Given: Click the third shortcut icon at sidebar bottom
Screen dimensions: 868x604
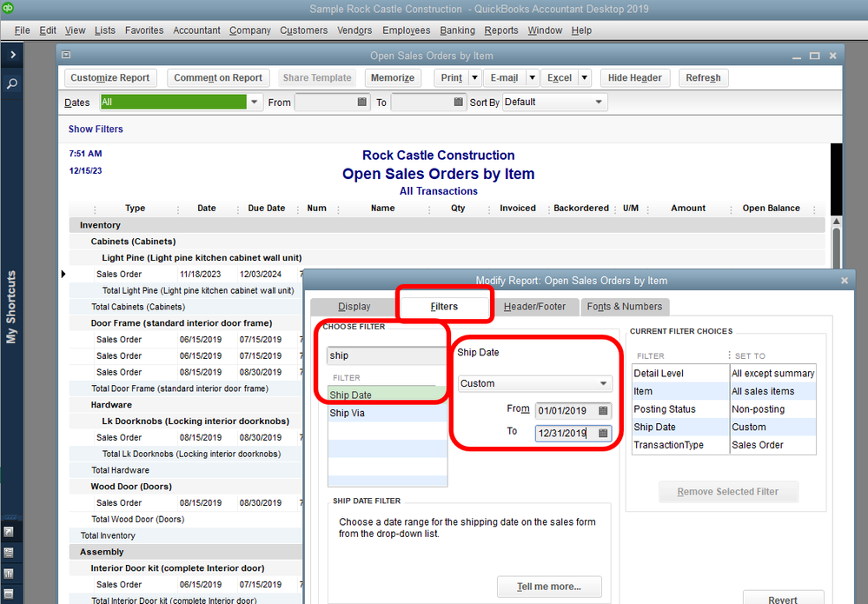Looking at the screenshot, I should tap(9, 573).
